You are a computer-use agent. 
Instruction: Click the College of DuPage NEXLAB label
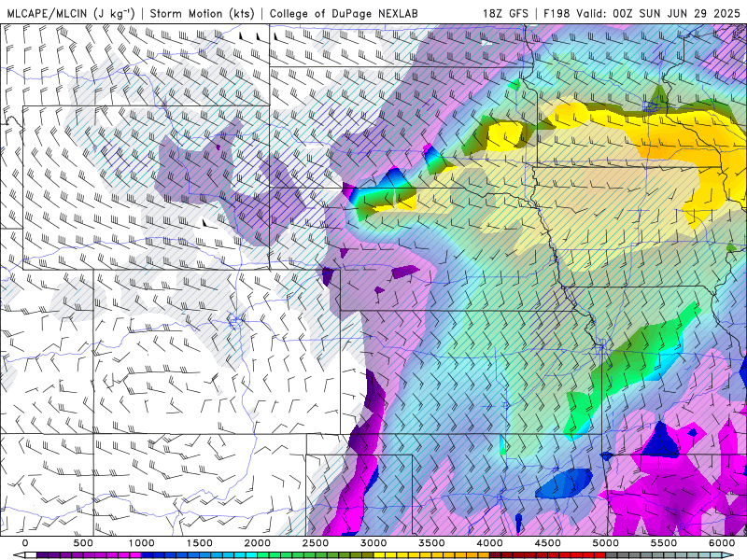344,13
